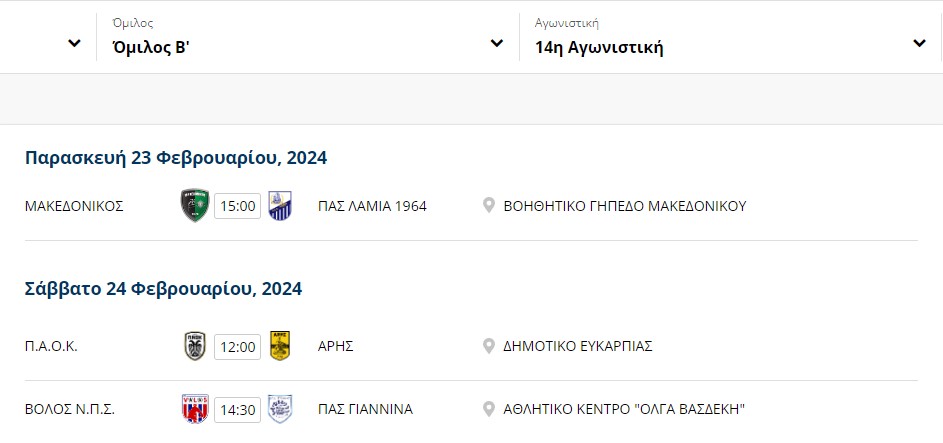
Task: Click location pin beside ΒΟΗΘΗΤΙΚΟ ΓΗΠΕΔΟ ΜΑΚΕΔΟΝΙΚΟΥ
Action: [489, 206]
